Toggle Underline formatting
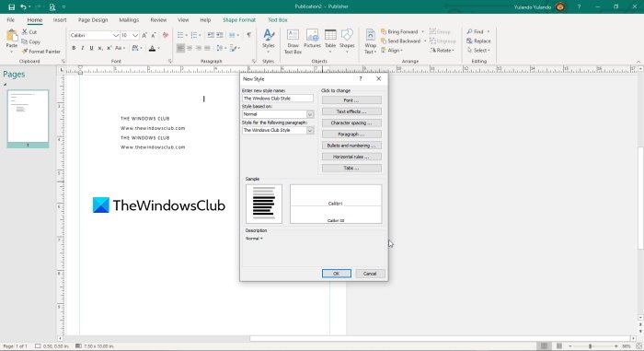Viewport: 644px width, 351px height. tap(91, 48)
